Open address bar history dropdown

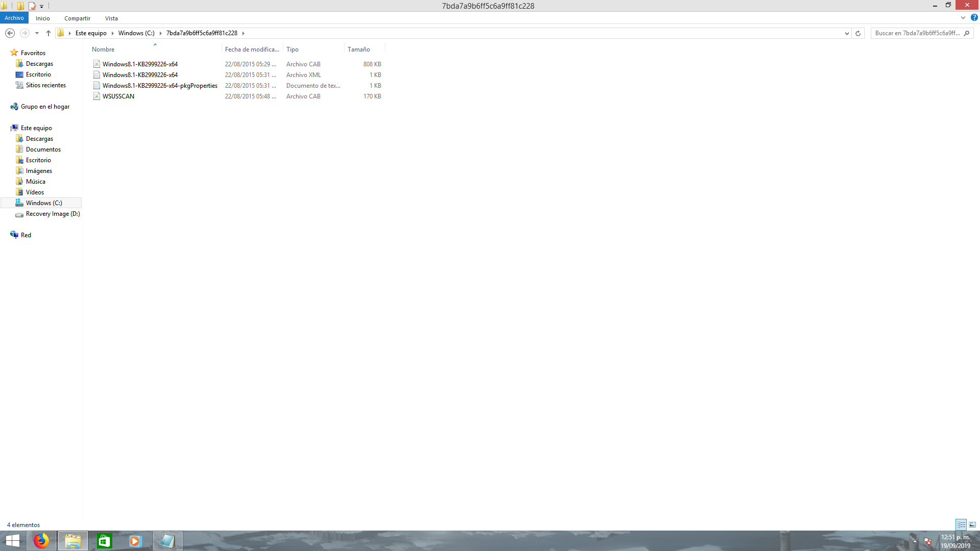point(847,33)
